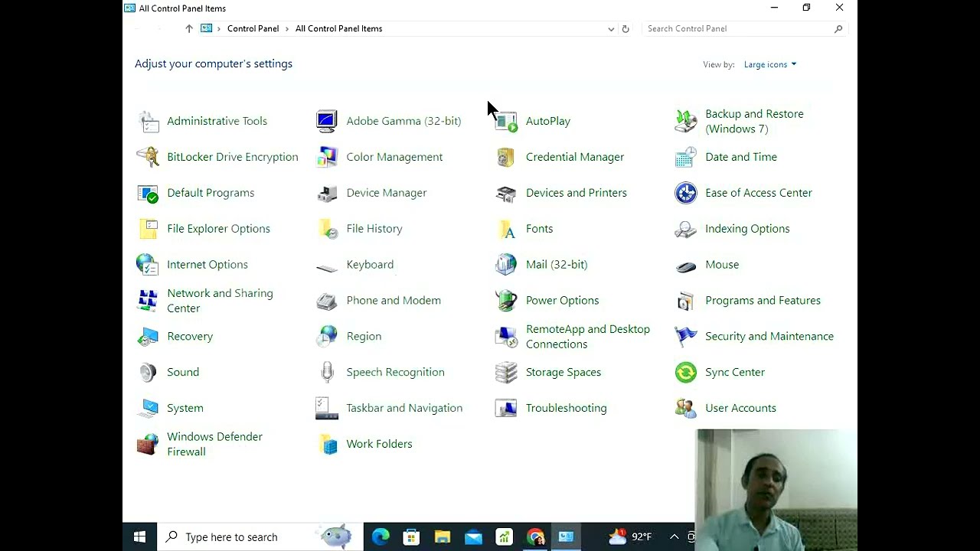Open the AutoPlay icon
980x551 pixels.
pyautogui.click(x=506, y=121)
